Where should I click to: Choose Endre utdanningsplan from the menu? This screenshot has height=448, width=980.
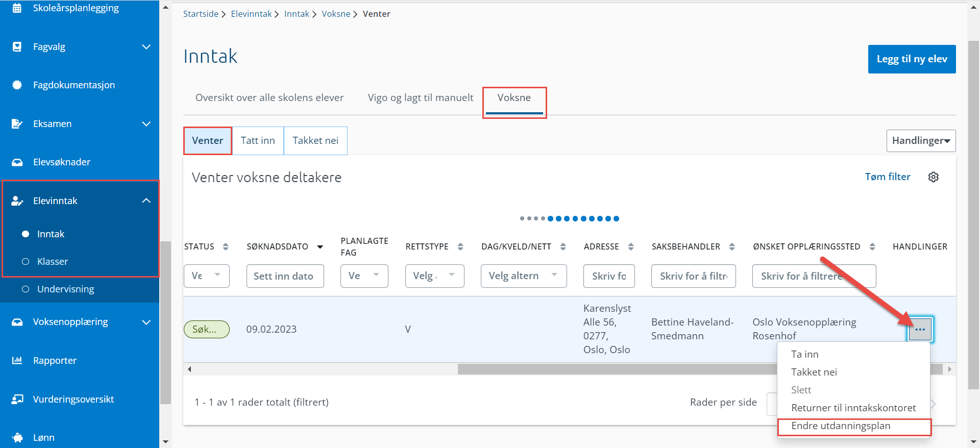(841, 426)
